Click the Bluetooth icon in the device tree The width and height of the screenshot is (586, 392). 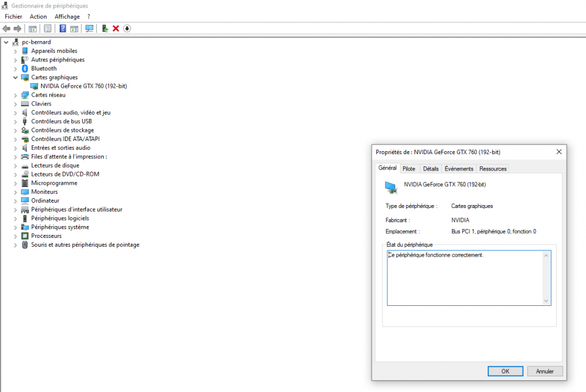[25, 69]
